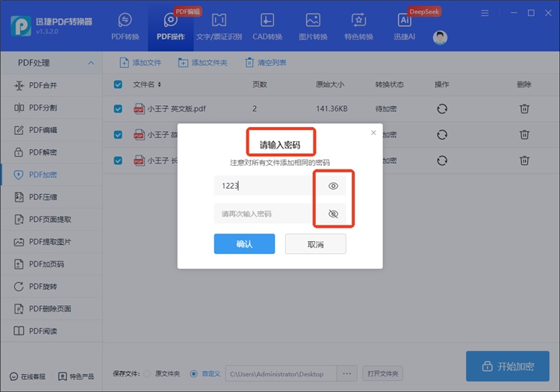
Task: Open 特色产品 link
Action: pyautogui.click(x=76, y=376)
